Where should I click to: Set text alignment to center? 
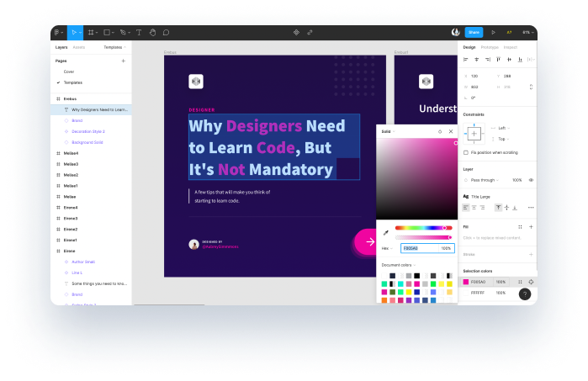click(x=473, y=207)
